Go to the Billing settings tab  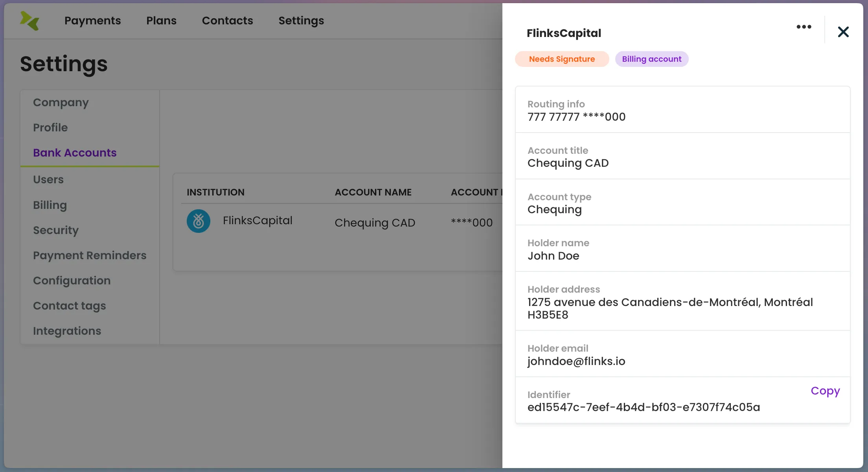[50, 205]
